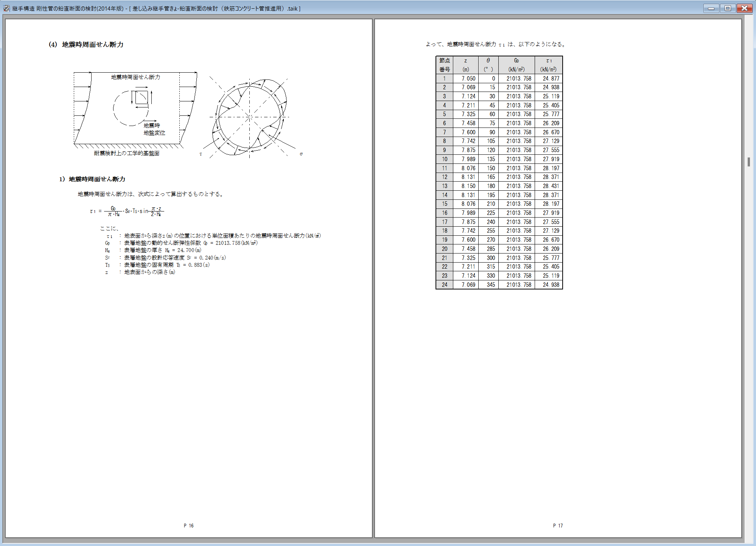Close the print preview window
The image size is (756, 546).
click(x=744, y=8)
